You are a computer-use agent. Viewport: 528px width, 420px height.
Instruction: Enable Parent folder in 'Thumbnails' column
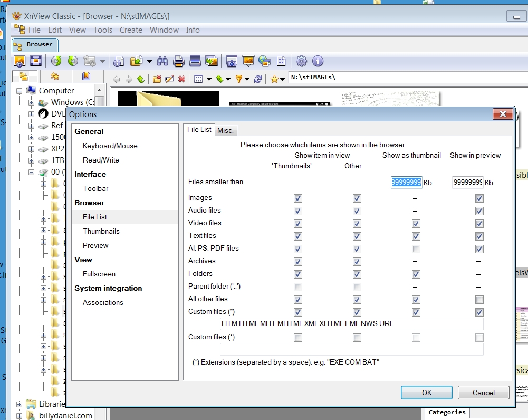[x=298, y=287]
